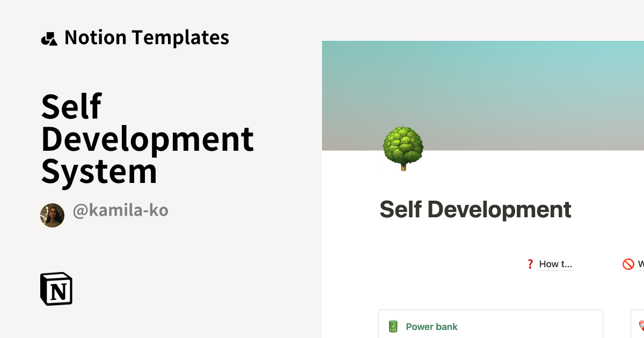Select the partially visible right-side card

[x=639, y=325]
